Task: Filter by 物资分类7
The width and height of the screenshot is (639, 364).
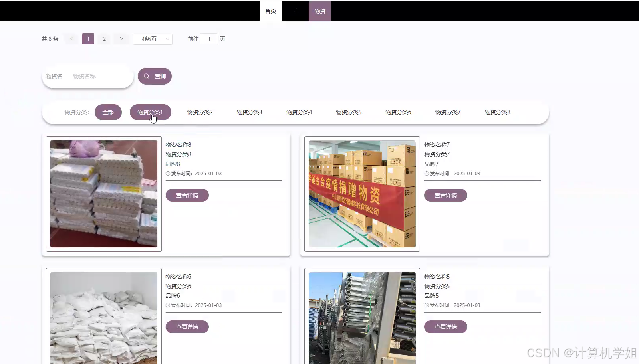Action: 448,112
